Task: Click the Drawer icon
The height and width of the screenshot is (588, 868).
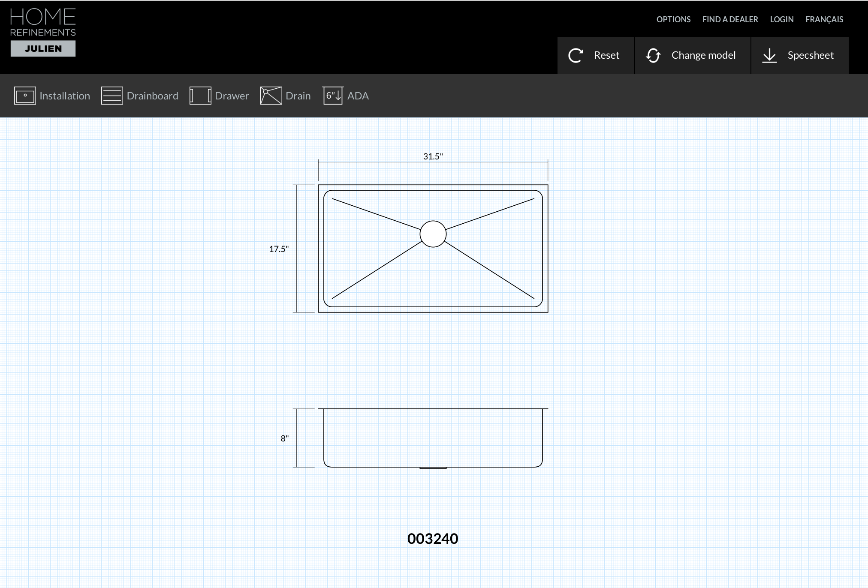Action: click(x=200, y=96)
